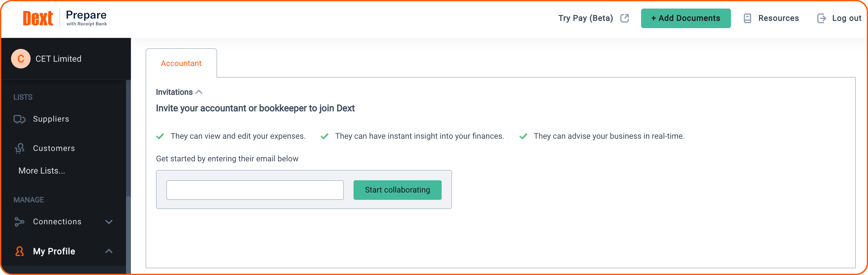Click the Customers people icon
The width and height of the screenshot is (868, 275).
tap(19, 148)
